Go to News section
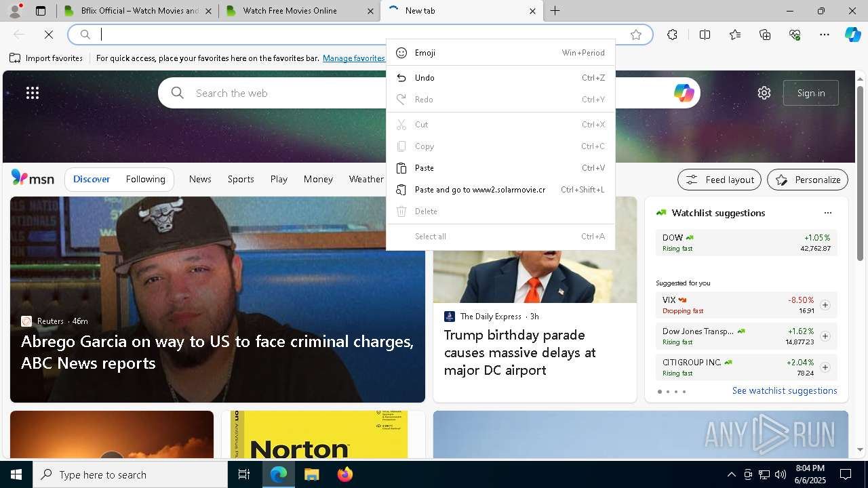Image resolution: width=868 pixels, height=488 pixels. click(200, 180)
